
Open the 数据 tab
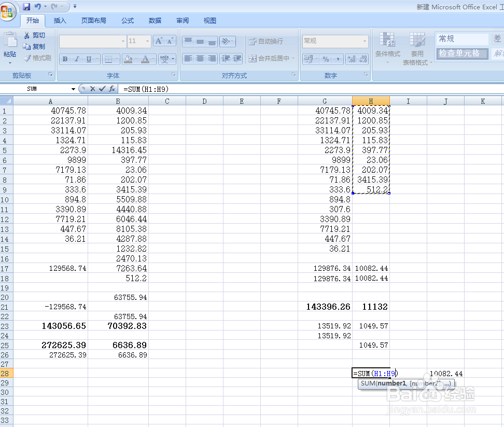(x=155, y=21)
